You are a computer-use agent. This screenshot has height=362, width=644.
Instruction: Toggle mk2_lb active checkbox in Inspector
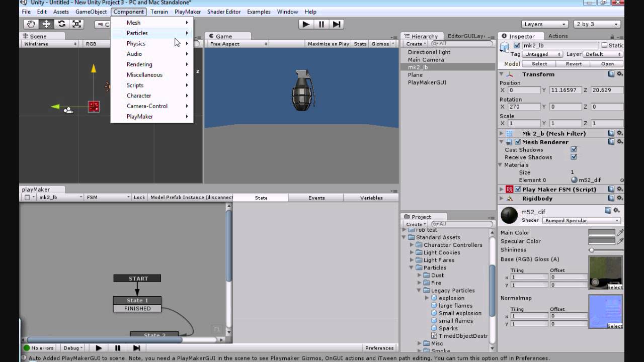point(517,45)
